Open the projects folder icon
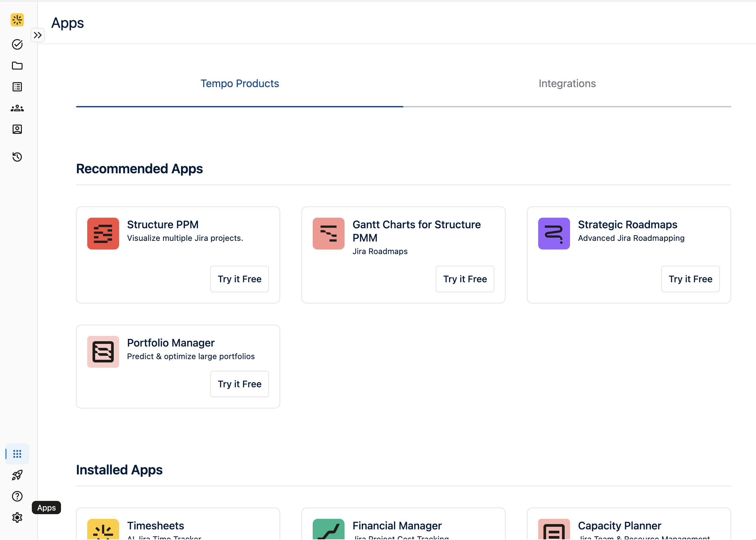Screen dimensions: 756x540 (17, 66)
